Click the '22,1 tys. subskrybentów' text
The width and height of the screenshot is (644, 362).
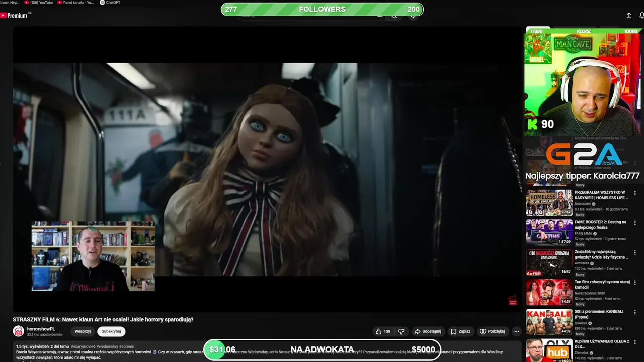pyautogui.click(x=45, y=335)
